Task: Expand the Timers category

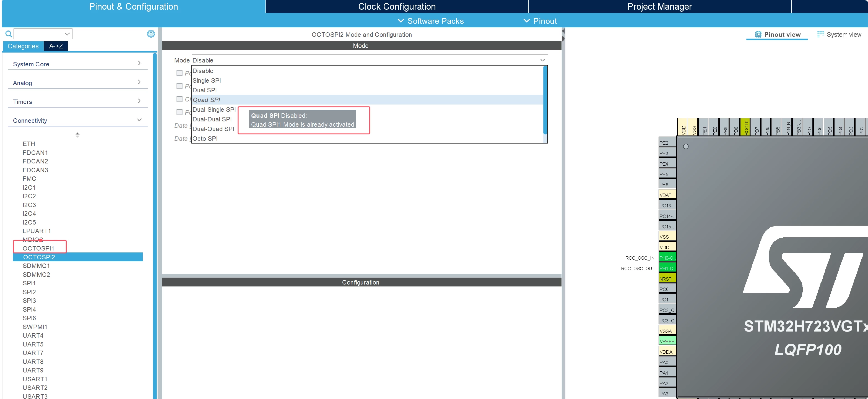Action: (78, 101)
